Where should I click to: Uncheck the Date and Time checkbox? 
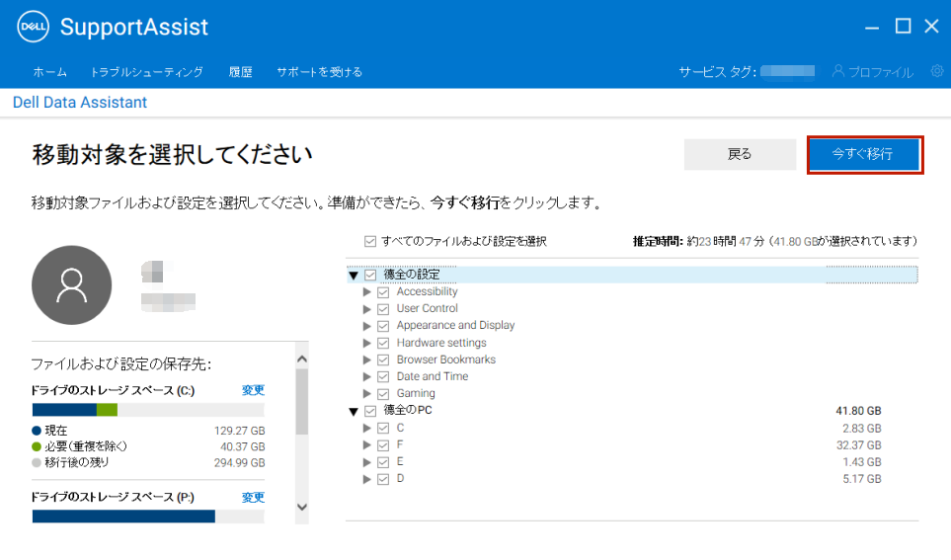tap(383, 377)
